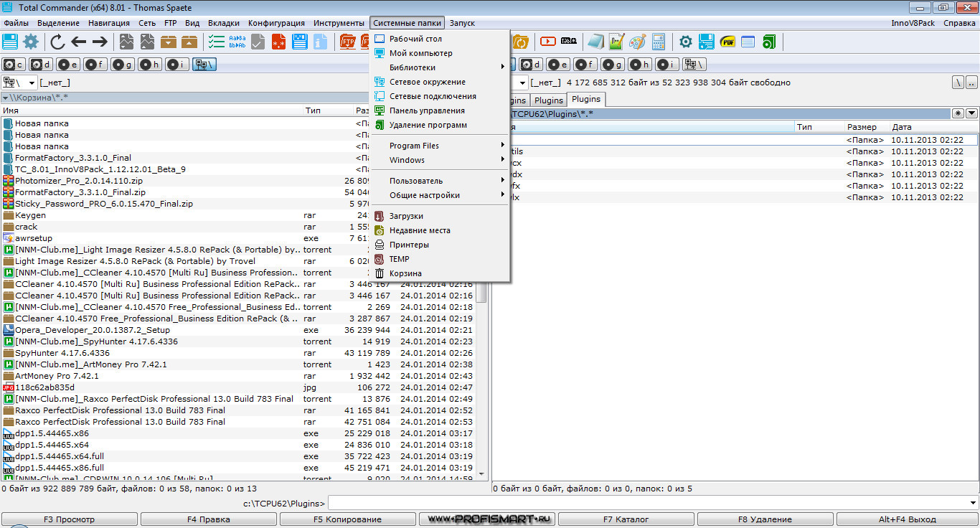Open the notepad icon in toolbar
980x528 pixels.
point(595,42)
